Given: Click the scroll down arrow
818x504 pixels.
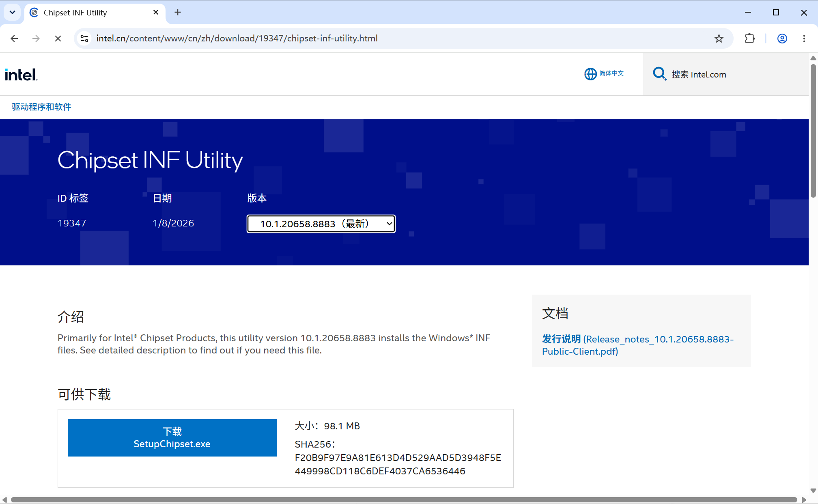Looking at the screenshot, I should pos(813,491).
